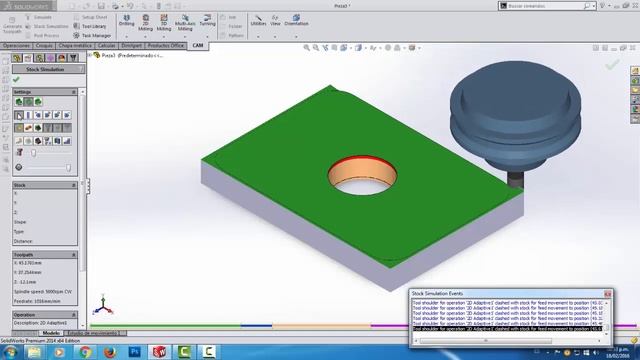Click the Folder command in ribbon

[231, 26]
